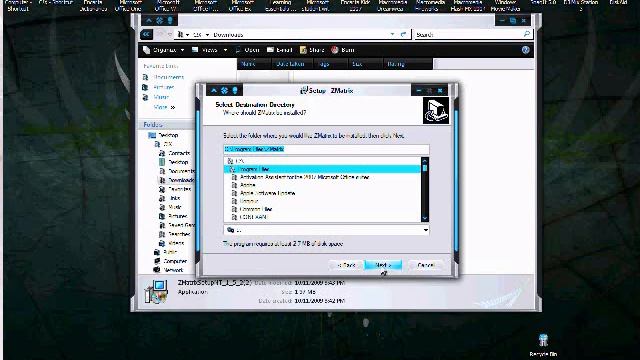Sort by the Tags column header
This screenshot has width=640, height=360.
tap(330, 64)
